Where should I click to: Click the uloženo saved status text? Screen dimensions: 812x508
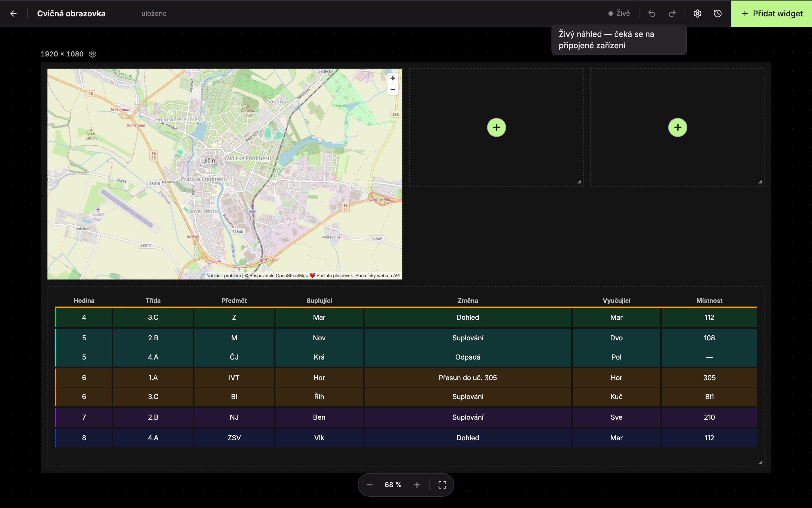tap(154, 14)
